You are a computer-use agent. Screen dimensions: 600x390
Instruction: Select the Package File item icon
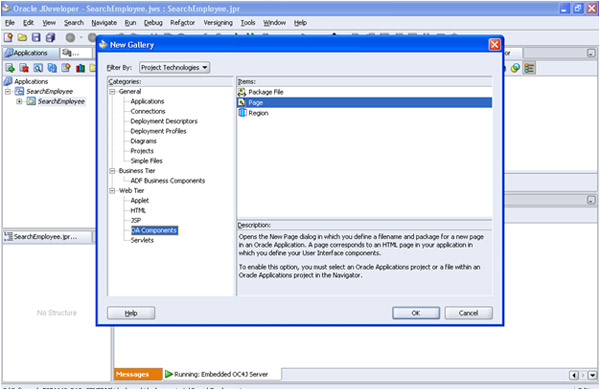pos(242,92)
